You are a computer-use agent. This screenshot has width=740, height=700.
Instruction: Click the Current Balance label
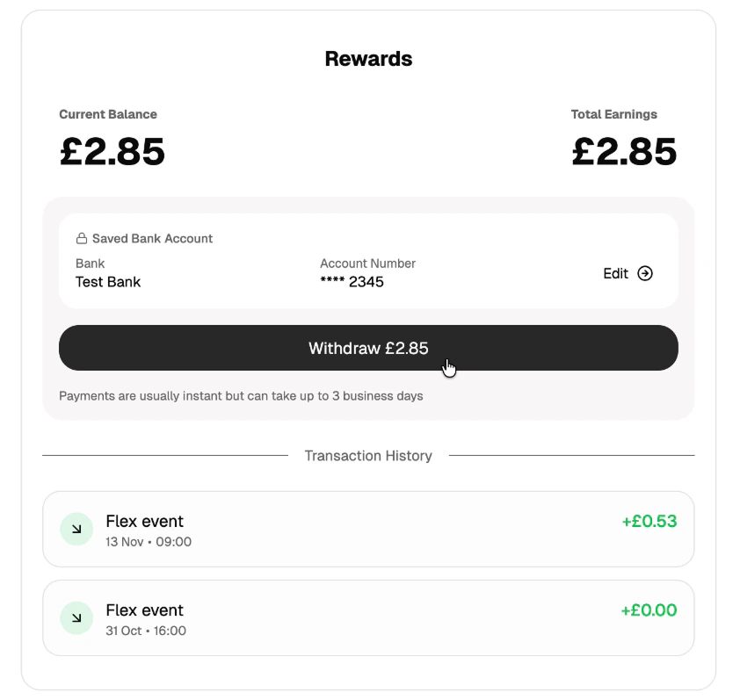pos(107,114)
